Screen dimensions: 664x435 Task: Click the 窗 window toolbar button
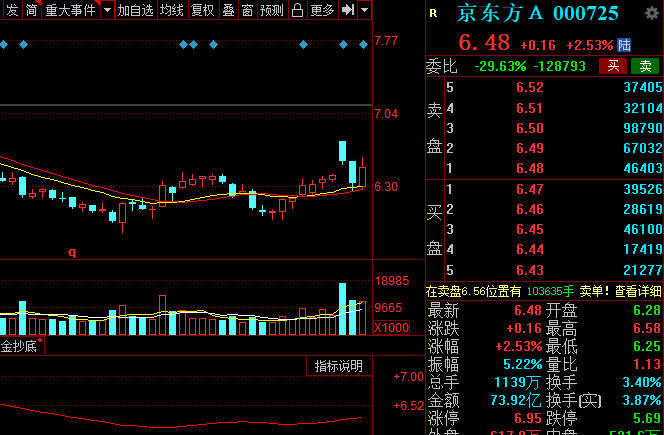coord(247,10)
